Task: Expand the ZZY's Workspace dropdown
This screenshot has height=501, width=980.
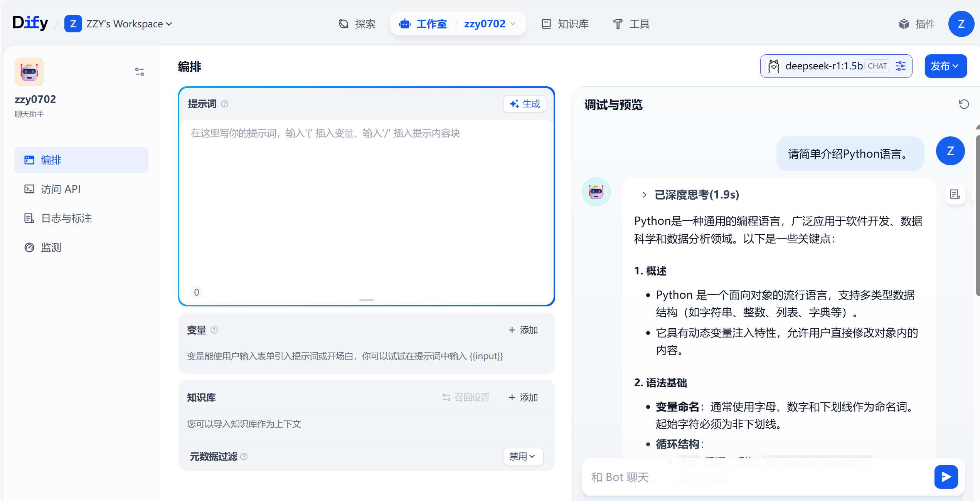Action: coord(169,24)
